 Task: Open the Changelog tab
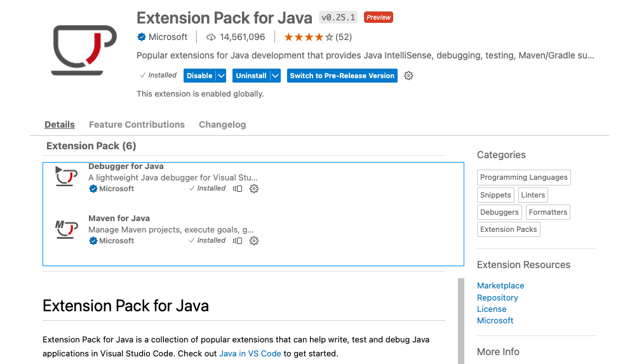[x=222, y=125]
